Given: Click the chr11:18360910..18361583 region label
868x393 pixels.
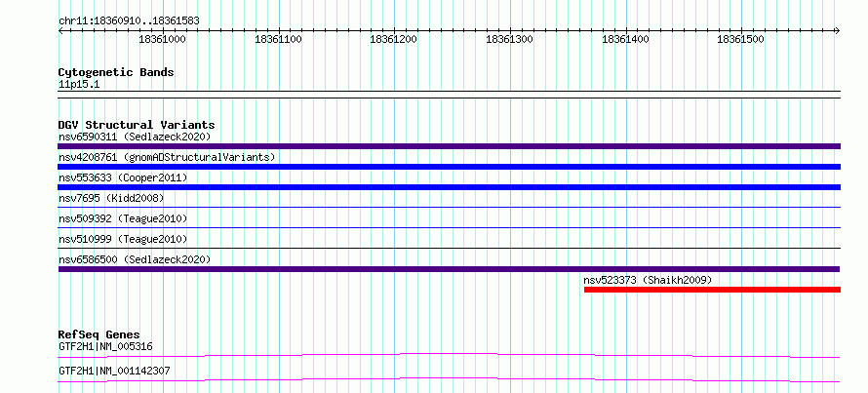Looking at the screenshot, I should click(129, 21).
